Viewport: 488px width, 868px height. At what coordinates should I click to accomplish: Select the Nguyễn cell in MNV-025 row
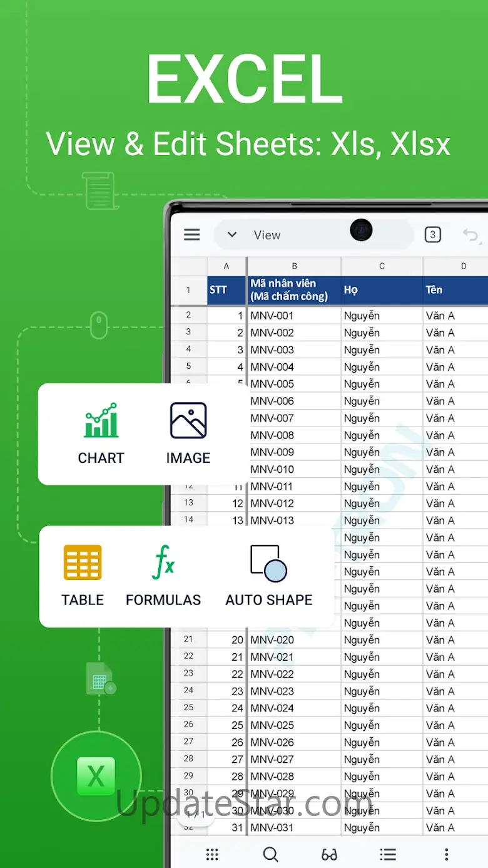pos(382,725)
